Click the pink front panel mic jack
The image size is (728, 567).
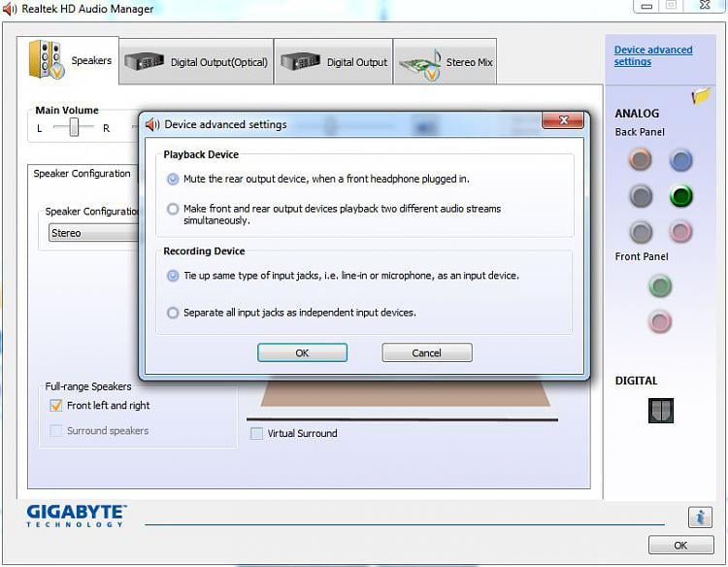660,321
